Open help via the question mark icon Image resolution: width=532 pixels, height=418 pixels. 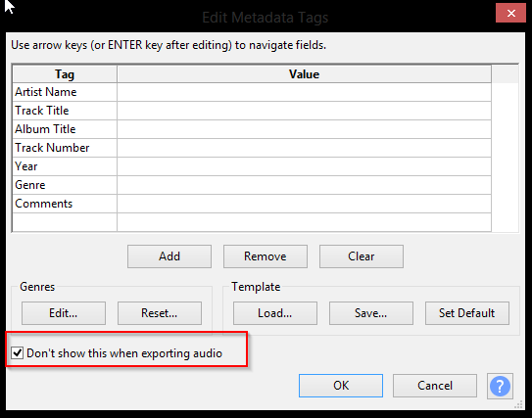pyautogui.click(x=500, y=386)
